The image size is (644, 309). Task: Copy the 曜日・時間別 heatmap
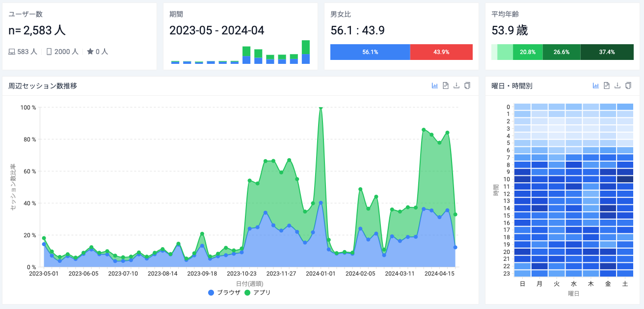628,85
